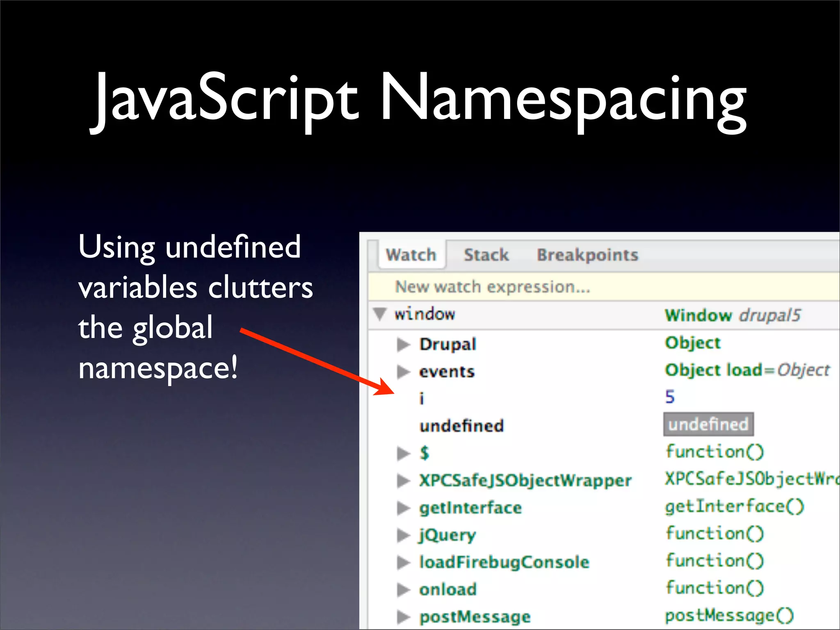Click the jQuery variable name
Viewport: 840px width, 630px height.
[447, 535]
